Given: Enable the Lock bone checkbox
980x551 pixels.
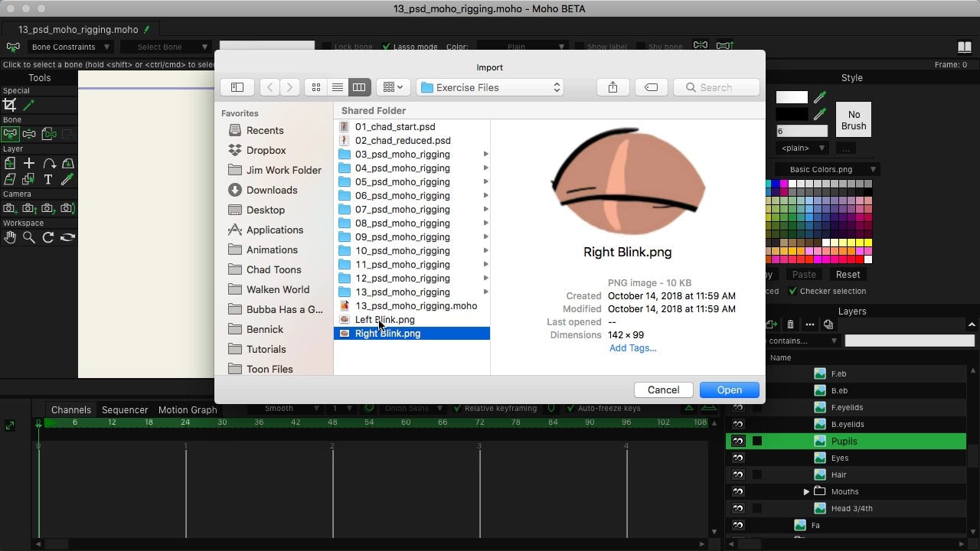Looking at the screenshot, I should click(326, 46).
